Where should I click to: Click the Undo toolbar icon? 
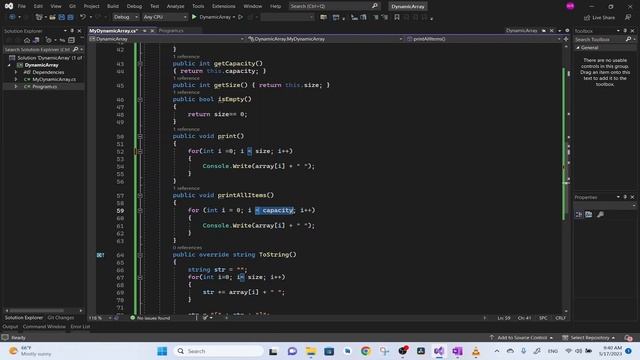[x=83, y=17]
